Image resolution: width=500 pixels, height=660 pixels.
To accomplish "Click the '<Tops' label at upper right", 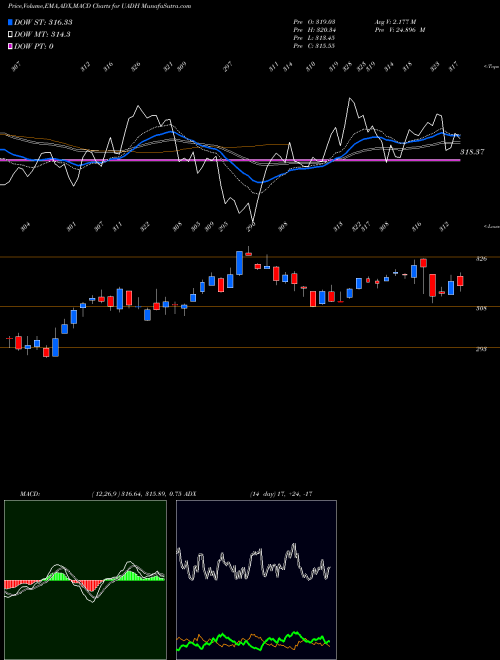I will coord(491,67).
